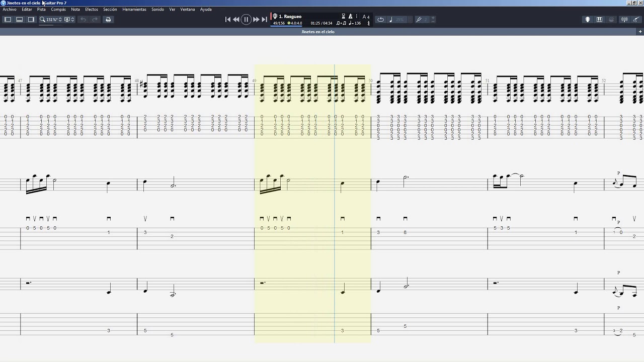Click the Guitar Pro app icon in title bar
This screenshot has width=644, height=362.
coord(3,3)
